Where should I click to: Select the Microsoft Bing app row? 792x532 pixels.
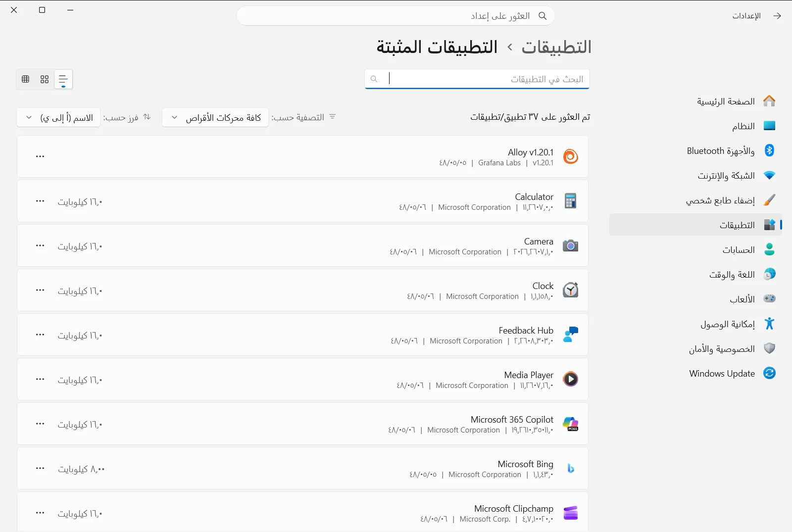coord(302,468)
